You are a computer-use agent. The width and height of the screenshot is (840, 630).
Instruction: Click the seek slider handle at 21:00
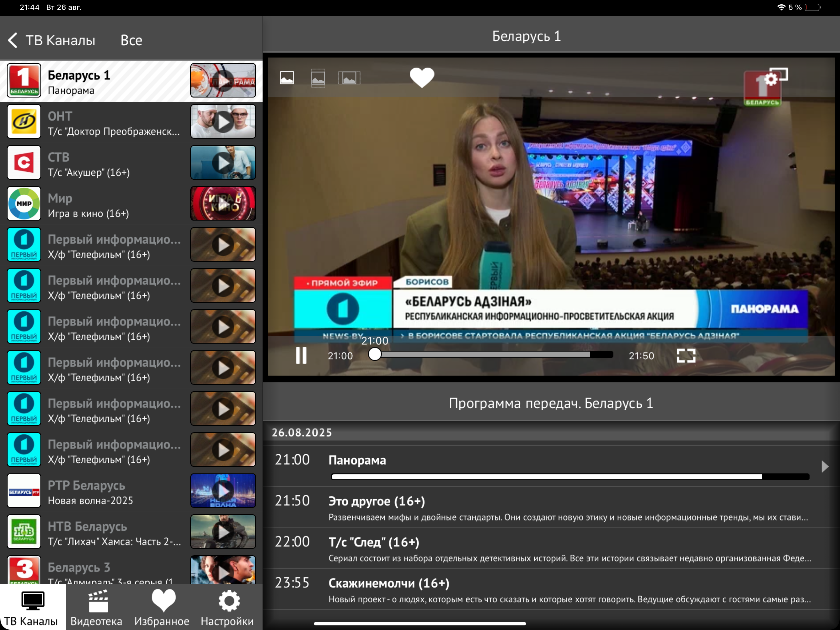coord(375,354)
